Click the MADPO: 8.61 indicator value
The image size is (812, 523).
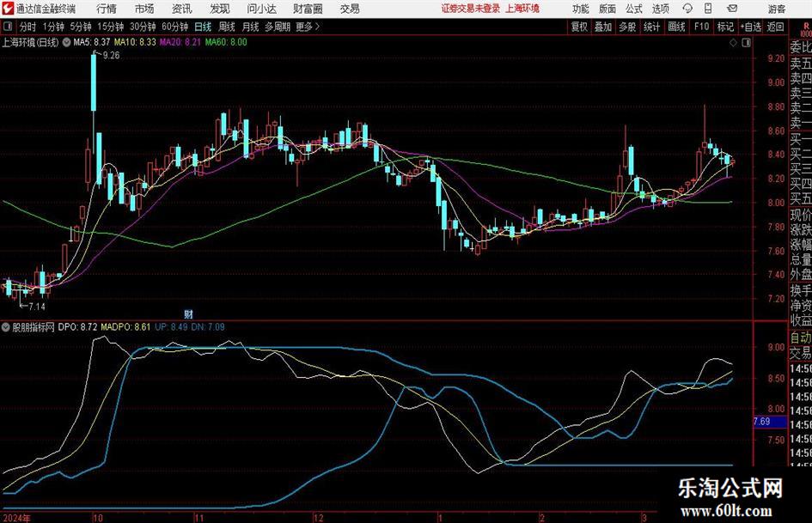[x=125, y=326]
